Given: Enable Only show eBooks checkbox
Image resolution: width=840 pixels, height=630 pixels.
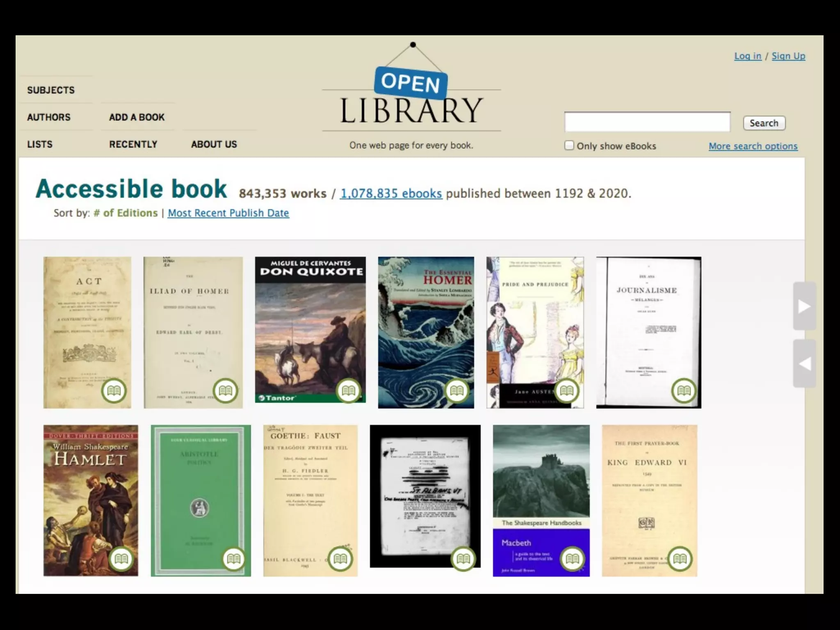Looking at the screenshot, I should pos(569,146).
